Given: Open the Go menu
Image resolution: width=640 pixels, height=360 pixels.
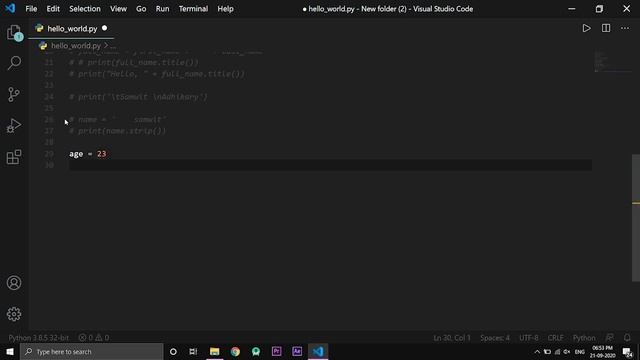Looking at the screenshot, I should pyautogui.click(x=141, y=9).
